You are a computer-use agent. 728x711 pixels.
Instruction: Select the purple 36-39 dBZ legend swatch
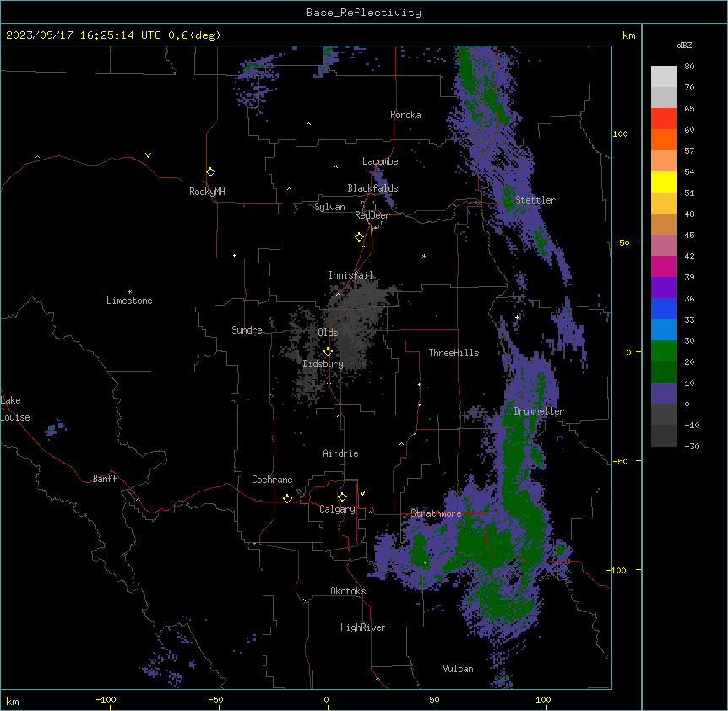pos(664,288)
